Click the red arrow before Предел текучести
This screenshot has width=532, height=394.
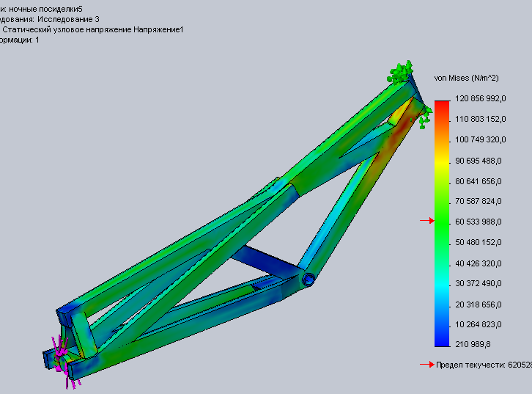click(x=426, y=365)
